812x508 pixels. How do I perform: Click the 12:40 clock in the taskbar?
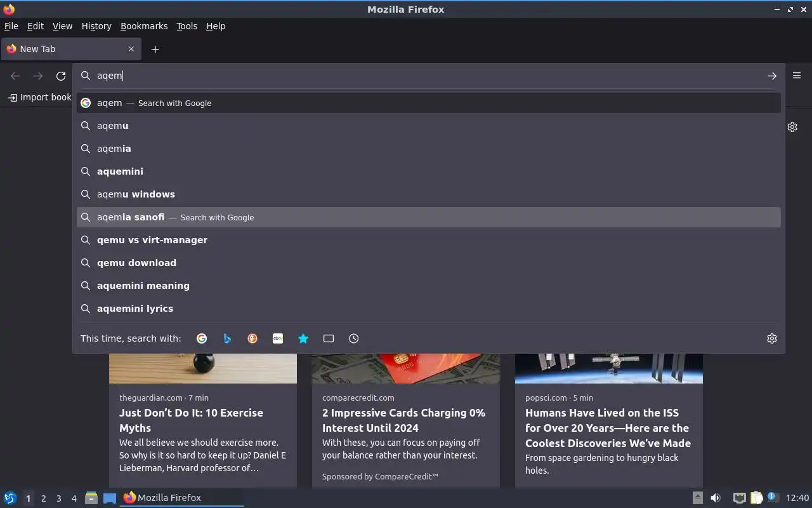pyautogui.click(x=797, y=498)
